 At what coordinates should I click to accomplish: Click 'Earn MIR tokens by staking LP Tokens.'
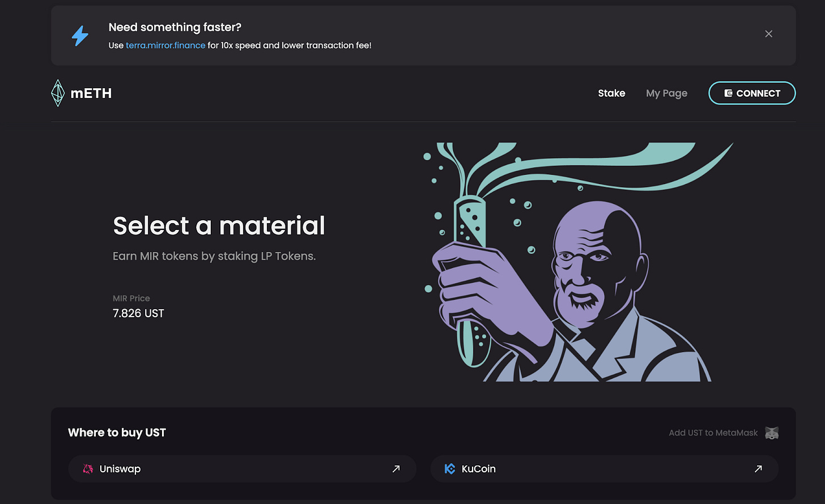point(214,256)
